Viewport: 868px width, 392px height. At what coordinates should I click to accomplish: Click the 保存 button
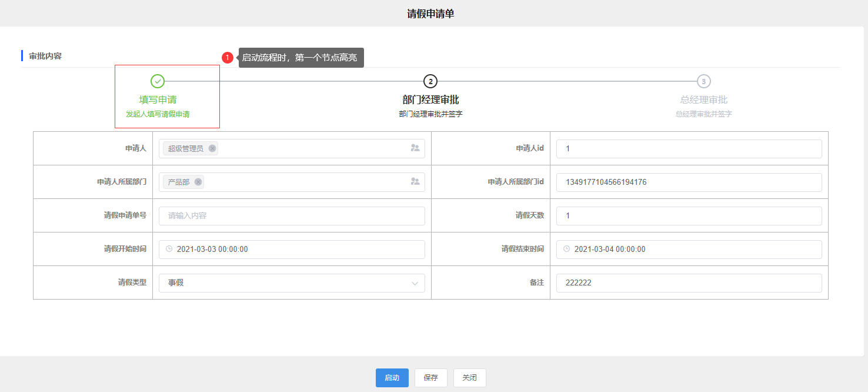pos(430,378)
